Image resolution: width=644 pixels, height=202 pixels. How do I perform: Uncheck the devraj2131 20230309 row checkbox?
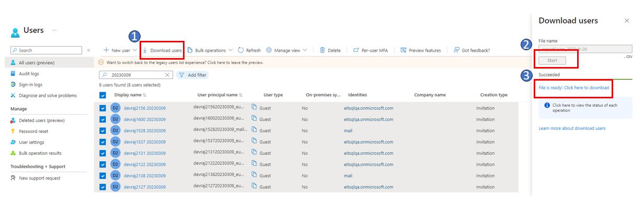[x=102, y=153]
